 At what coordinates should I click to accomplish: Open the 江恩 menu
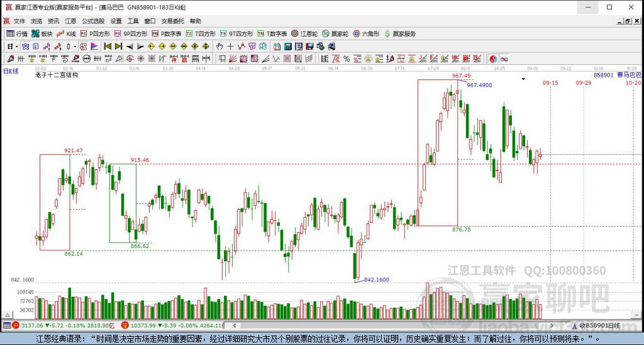point(70,21)
